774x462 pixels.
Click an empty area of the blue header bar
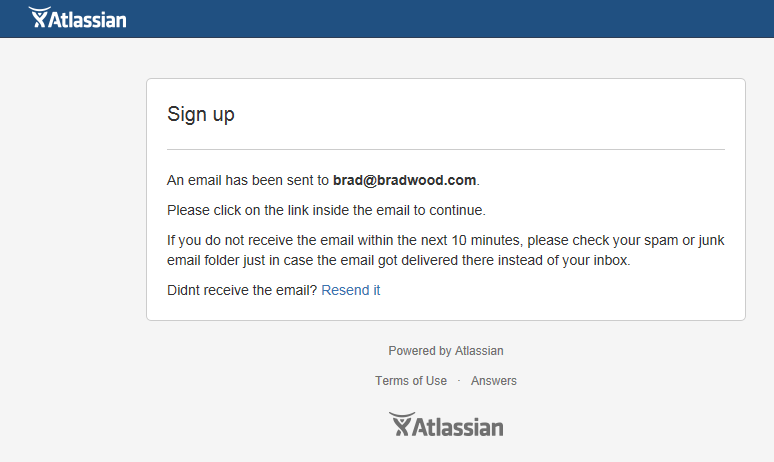pyautogui.click(x=450, y=18)
